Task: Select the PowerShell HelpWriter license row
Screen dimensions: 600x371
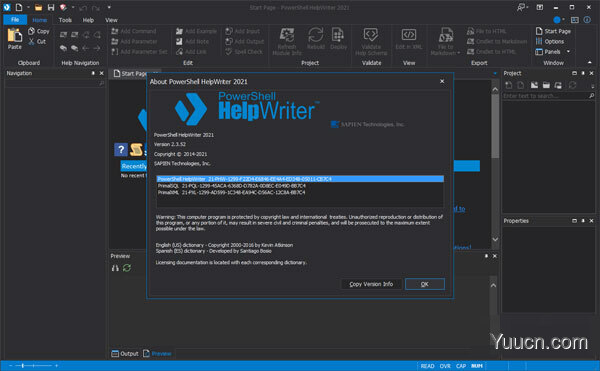Action: pos(300,179)
